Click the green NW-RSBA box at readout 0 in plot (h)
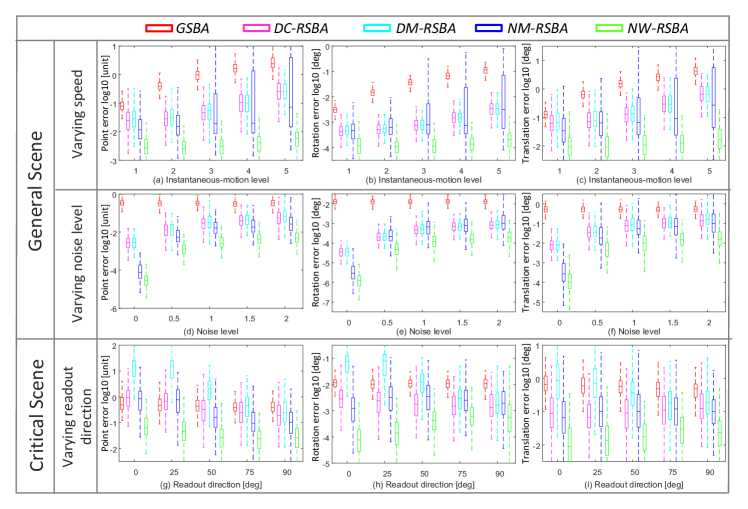Image resolution: width=748 pixels, height=509 pixels. pyautogui.click(x=359, y=440)
